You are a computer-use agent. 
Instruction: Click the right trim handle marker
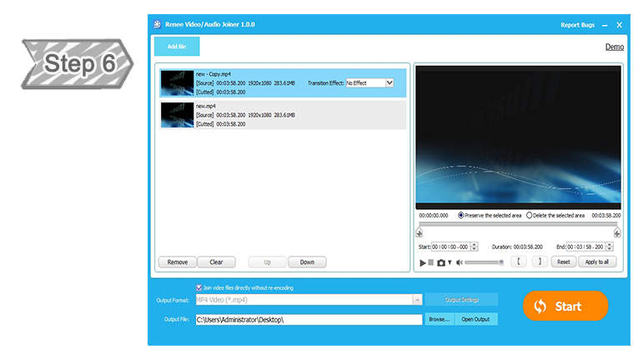point(617,233)
